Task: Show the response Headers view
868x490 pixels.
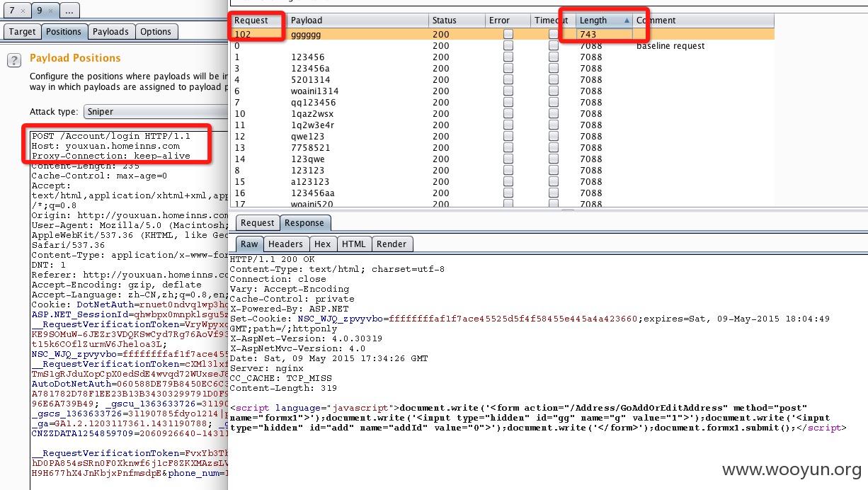Action: (x=285, y=244)
